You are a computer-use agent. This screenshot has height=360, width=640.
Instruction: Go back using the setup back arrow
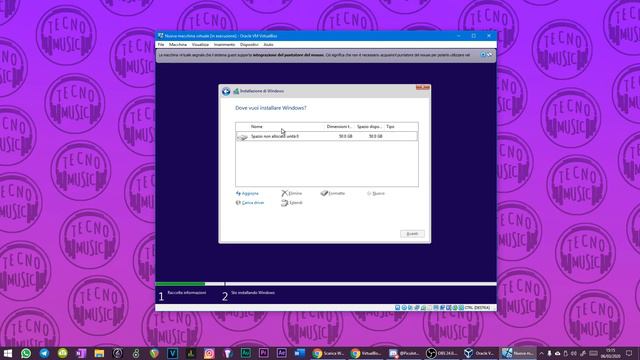[226, 91]
